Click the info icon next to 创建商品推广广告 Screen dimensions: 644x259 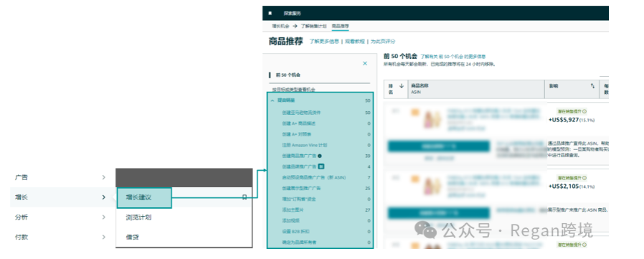pos(320,156)
